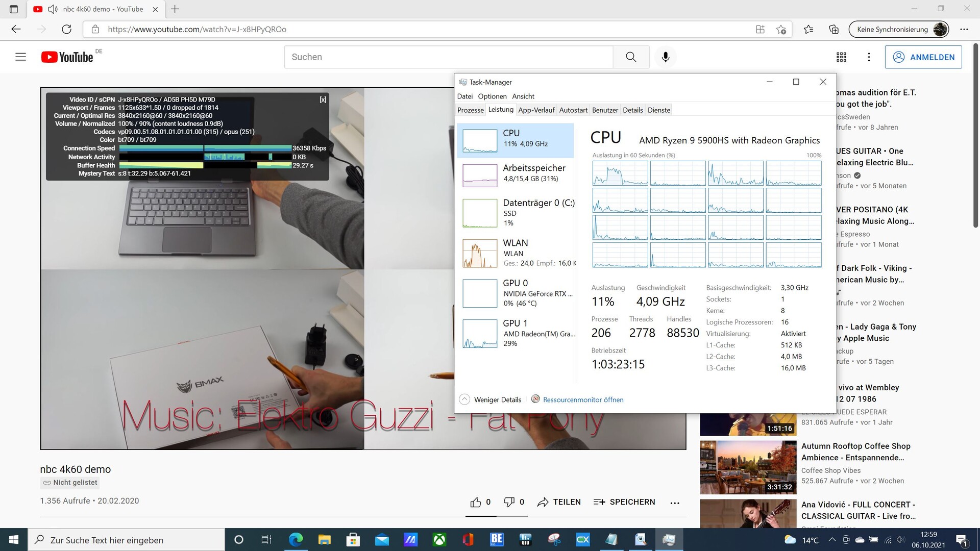Refresh the page in Edge
This screenshot has height=551, width=980.
click(x=66, y=29)
